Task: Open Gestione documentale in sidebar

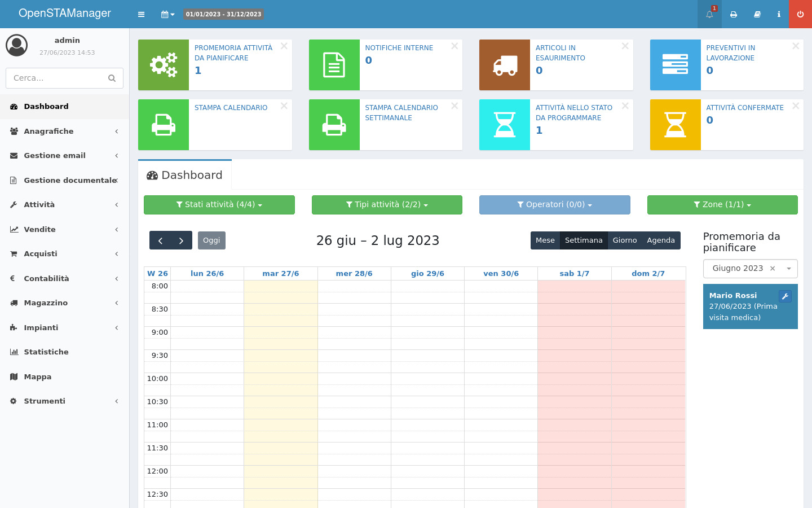Action: pos(65,181)
